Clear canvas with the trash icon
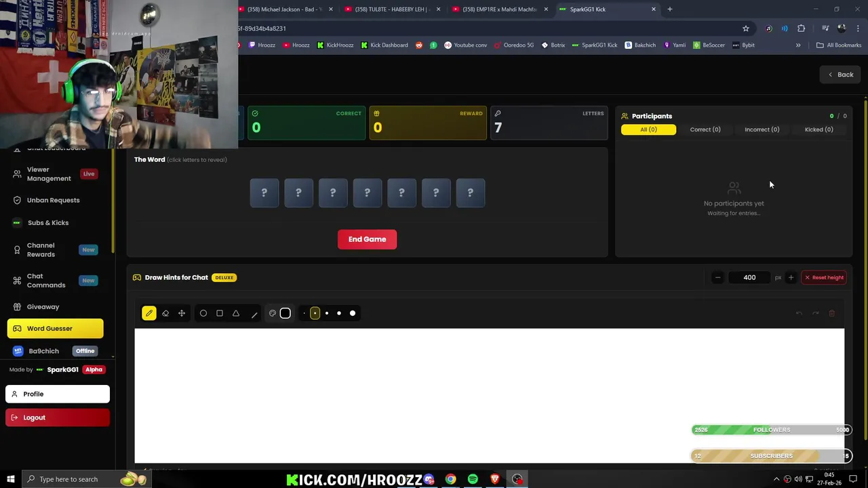This screenshot has width=868, height=488. coord(832,313)
